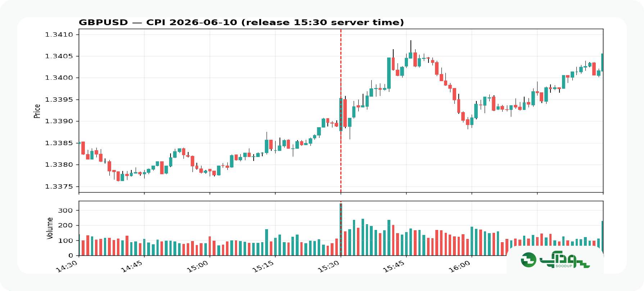Image resolution: width=644 pixels, height=291 pixels.
Task: Click the 200 volume axis label
Action: pyautogui.click(x=66, y=225)
